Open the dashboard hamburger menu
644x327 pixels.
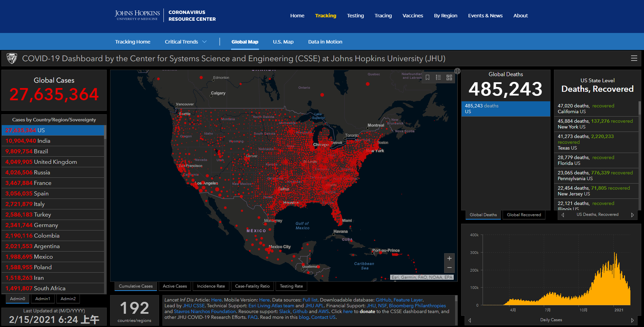point(634,58)
